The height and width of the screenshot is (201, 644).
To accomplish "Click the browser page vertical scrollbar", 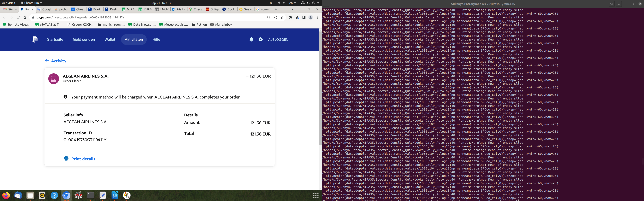I will (320, 87).
